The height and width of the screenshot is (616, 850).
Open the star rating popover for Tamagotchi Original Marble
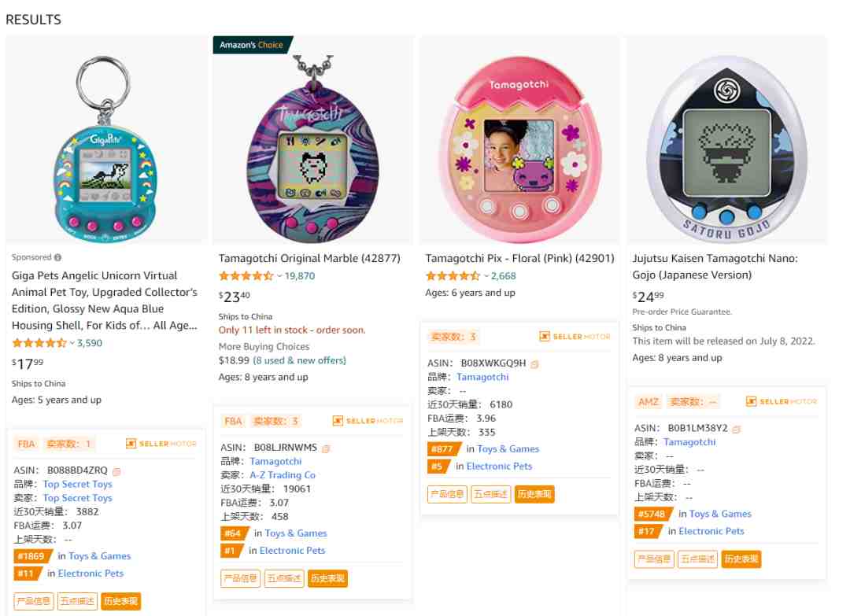pyautogui.click(x=279, y=276)
